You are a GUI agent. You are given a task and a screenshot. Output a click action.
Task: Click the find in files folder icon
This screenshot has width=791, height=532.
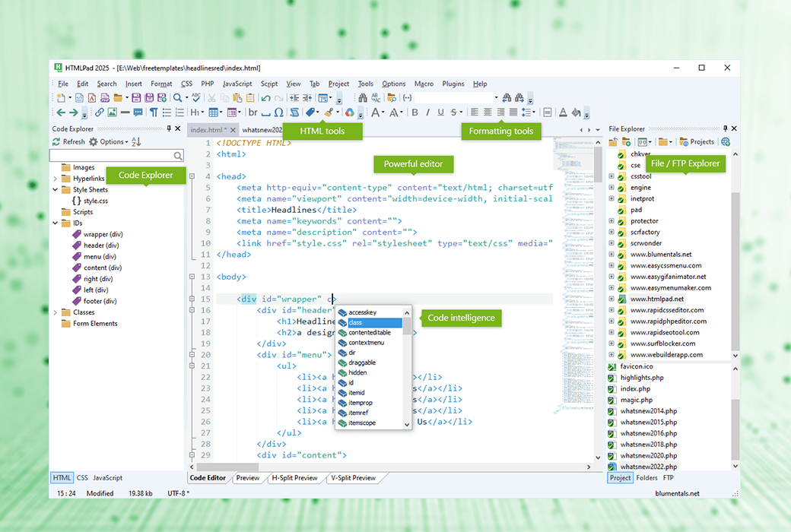pyautogui.click(x=392, y=98)
